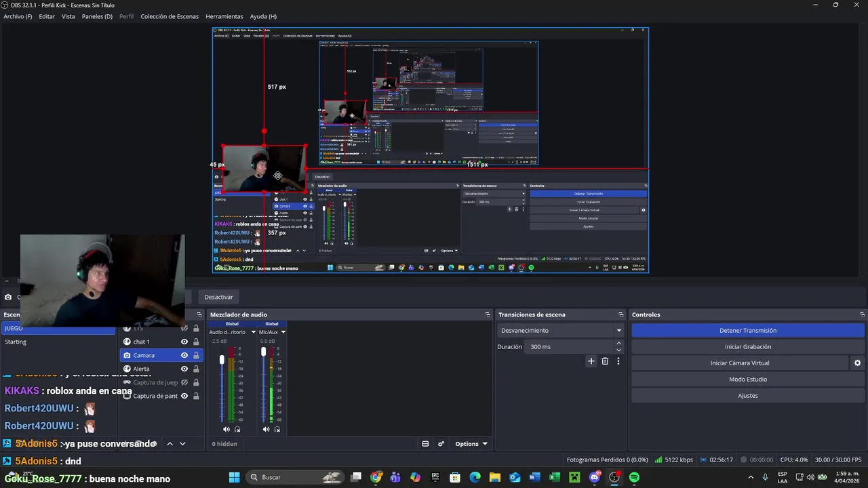Delete the transition using the trash icon
Screen dimensions: 868x488
coord(605,361)
